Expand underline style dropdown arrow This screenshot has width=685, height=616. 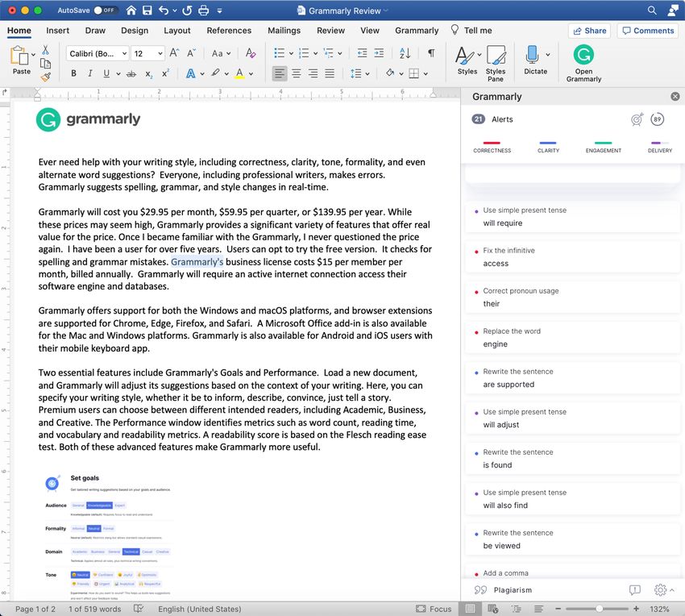[118, 74]
